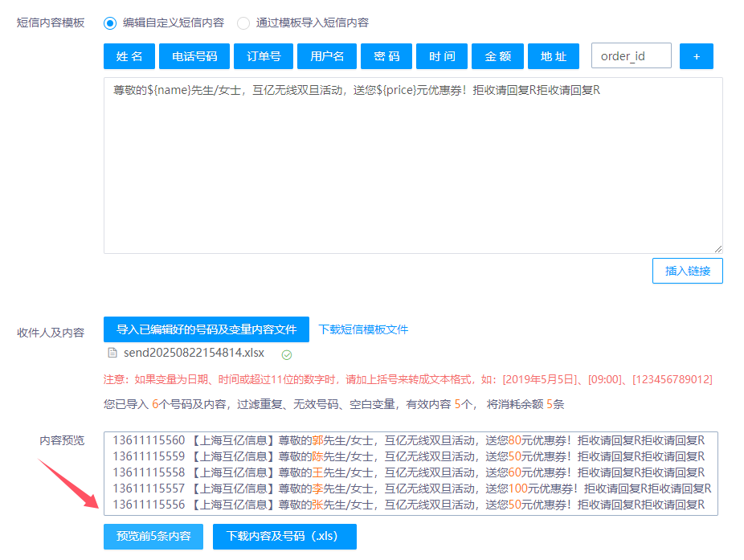
Task: Select 通过模板导入短信内容 radio option
Action: point(243,23)
